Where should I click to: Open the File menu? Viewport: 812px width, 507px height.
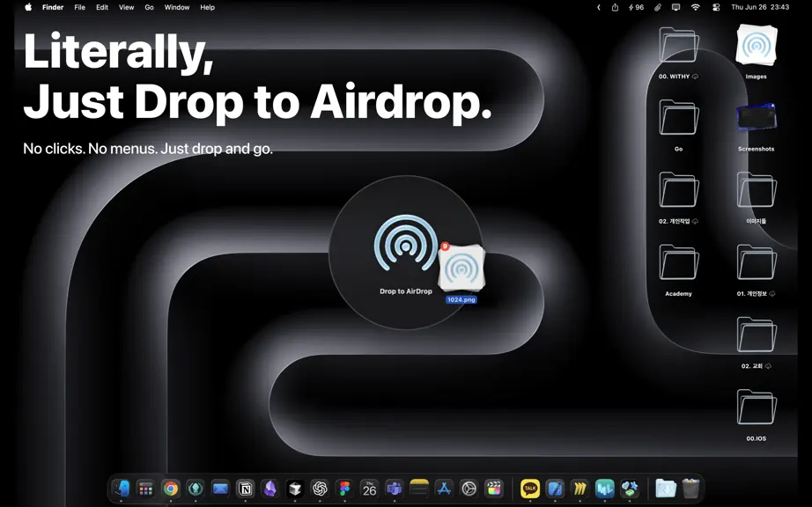(x=80, y=7)
